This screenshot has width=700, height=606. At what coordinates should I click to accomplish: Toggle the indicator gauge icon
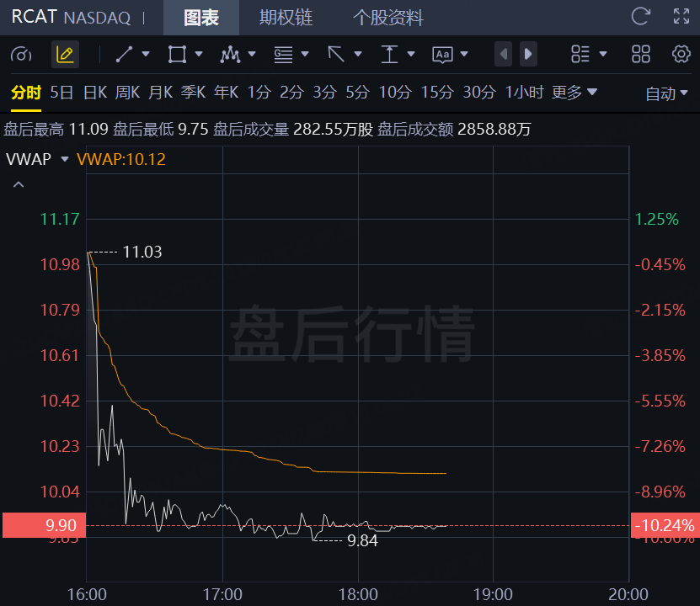tap(21, 55)
